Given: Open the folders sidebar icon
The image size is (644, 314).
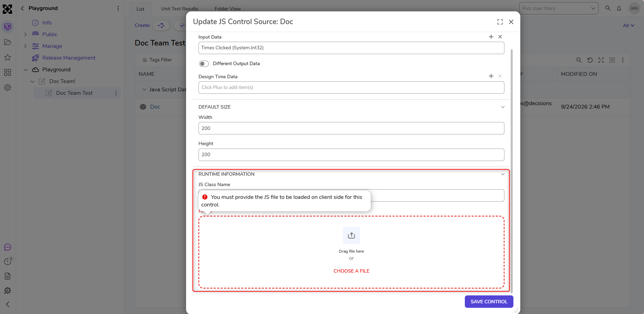Looking at the screenshot, I should pos(8,42).
